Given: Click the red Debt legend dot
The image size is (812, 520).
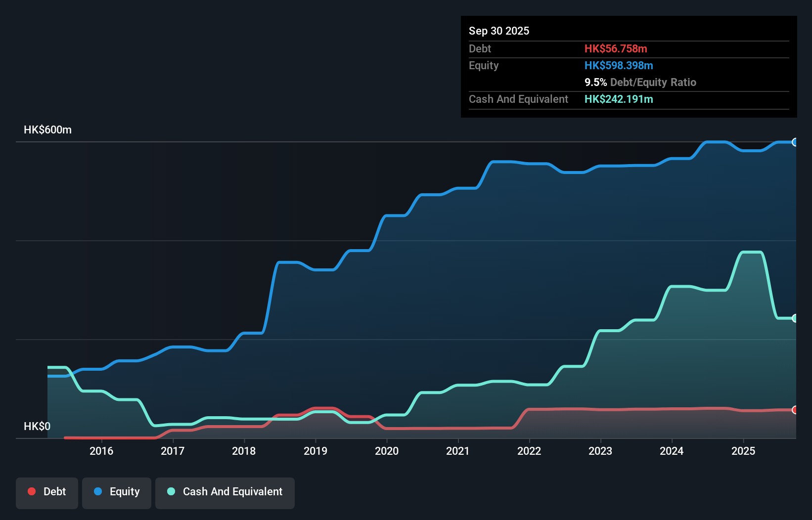Looking at the screenshot, I should coord(32,491).
